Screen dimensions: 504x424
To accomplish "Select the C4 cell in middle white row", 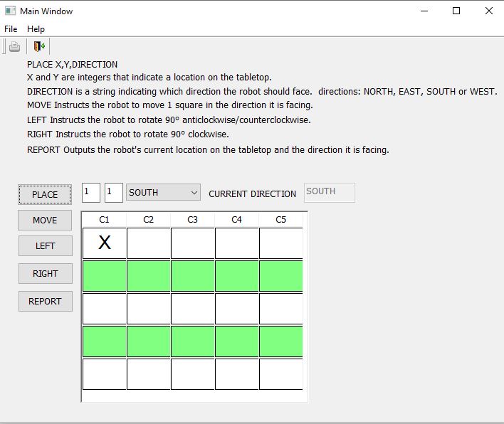I will pos(236,309).
